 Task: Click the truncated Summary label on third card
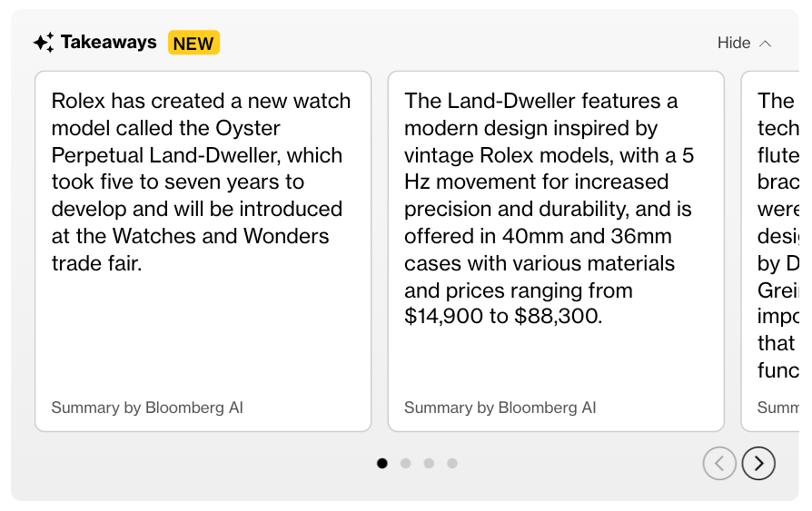pyautogui.click(x=777, y=408)
